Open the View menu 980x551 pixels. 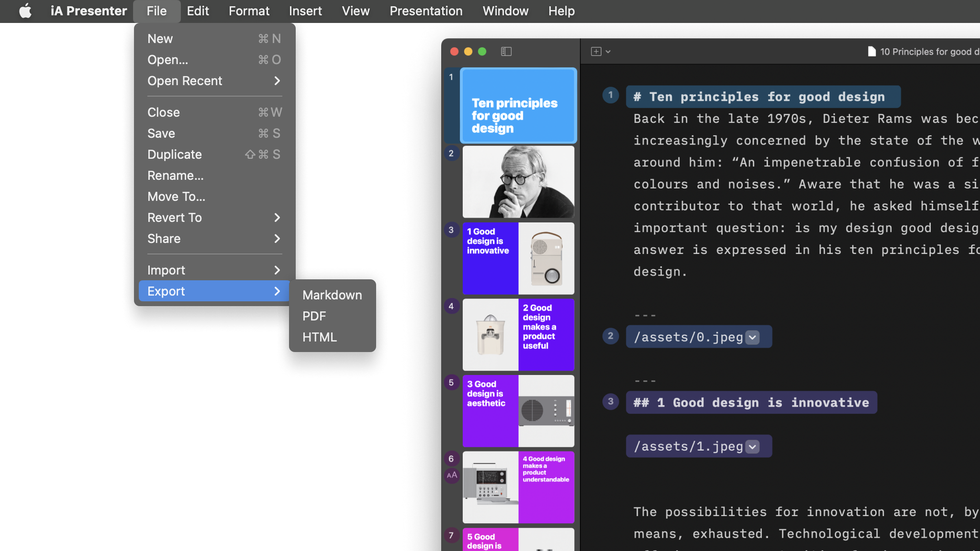pyautogui.click(x=356, y=11)
